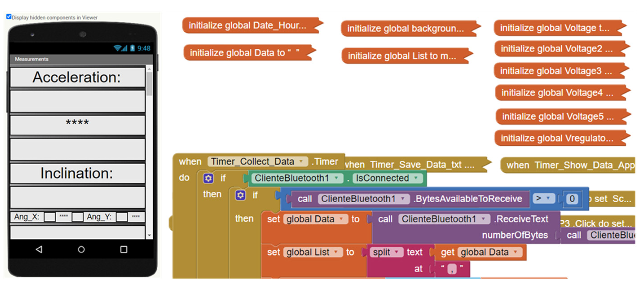Toggle Display hidden components in Viewer checkbox
The height and width of the screenshot is (288, 644).
(x=9, y=16)
